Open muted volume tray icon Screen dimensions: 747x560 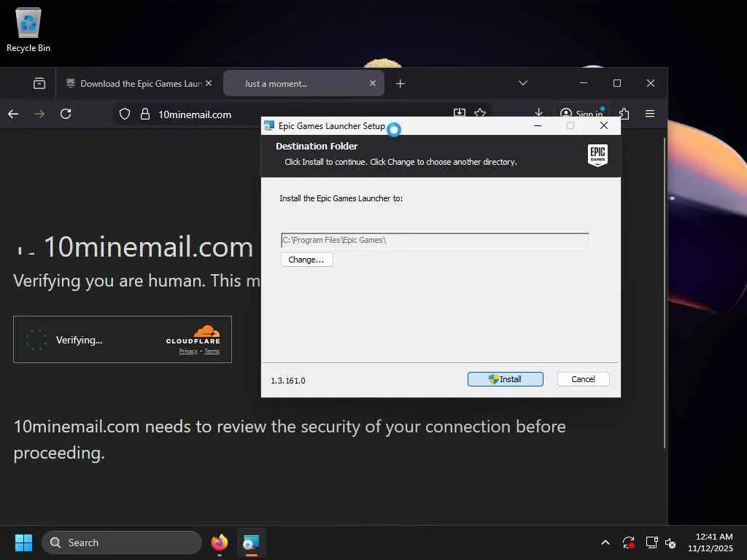(x=671, y=542)
